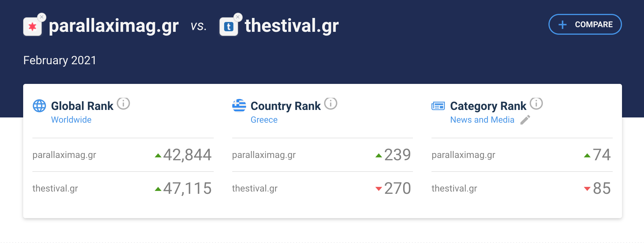
Task: Select thestival.gr country rank value 270
Action: coord(397,188)
